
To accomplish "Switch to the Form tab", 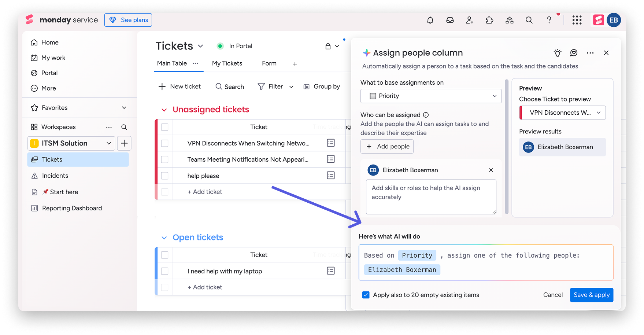I will coord(269,63).
